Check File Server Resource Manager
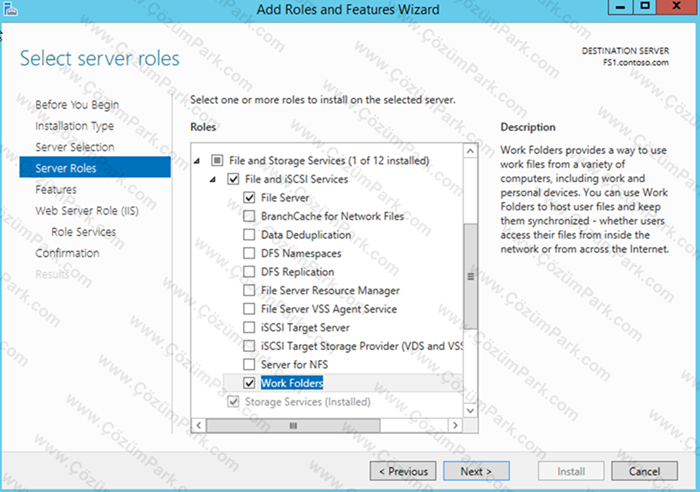This screenshot has width=700, height=492. (249, 290)
